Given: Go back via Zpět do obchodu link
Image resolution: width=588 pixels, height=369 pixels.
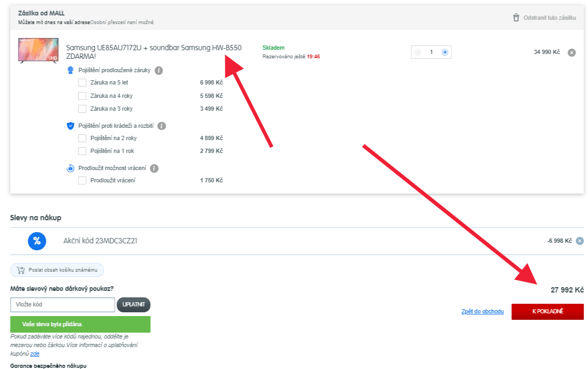Looking at the screenshot, I should (x=482, y=311).
